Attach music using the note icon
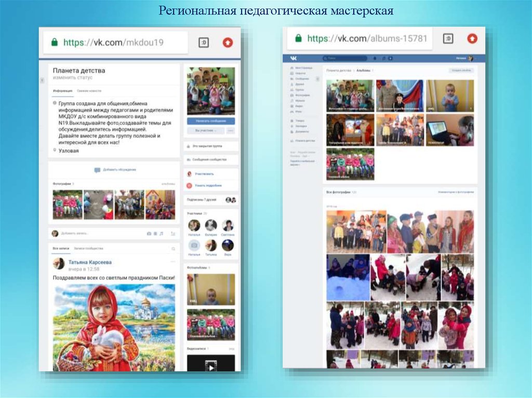The image size is (532, 398). (x=161, y=234)
